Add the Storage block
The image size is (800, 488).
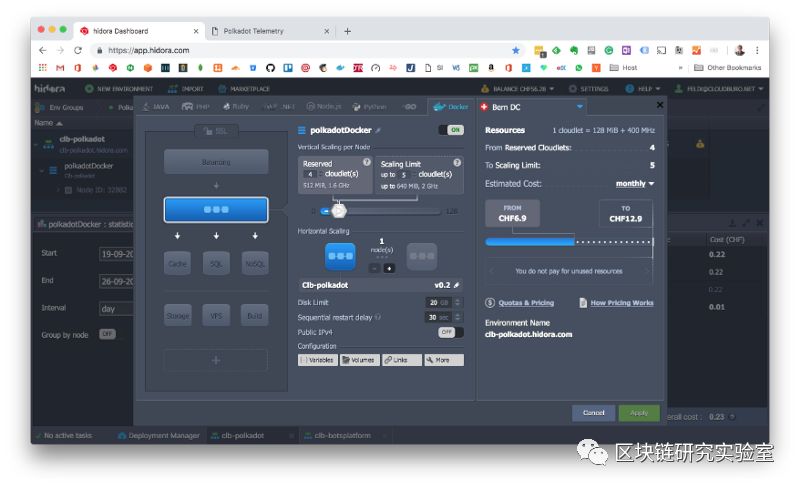(x=178, y=315)
